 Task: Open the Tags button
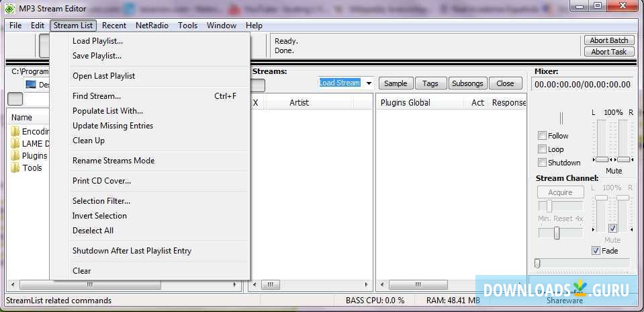tap(430, 83)
